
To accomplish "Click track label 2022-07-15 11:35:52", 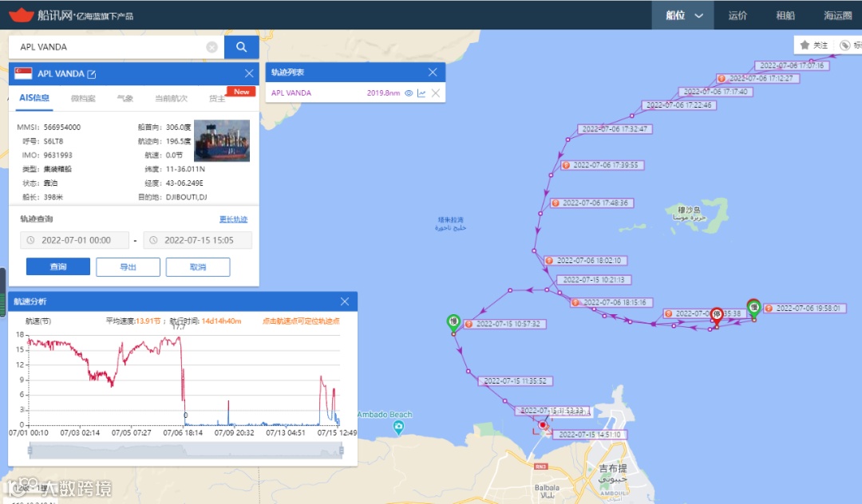I will pyautogui.click(x=515, y=381).
